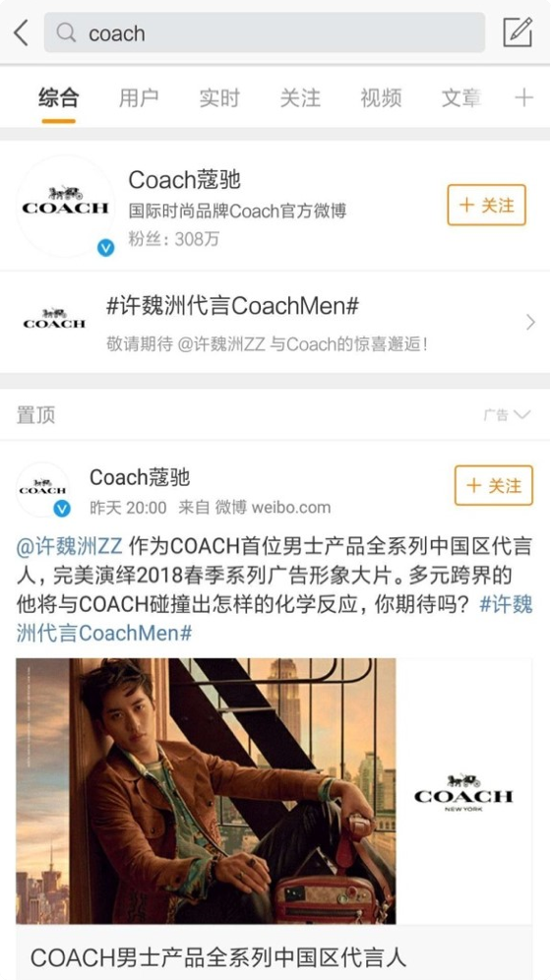Follow Coach蔻驰 from the account card
The image size is (551, 980).
coord(487,205)
